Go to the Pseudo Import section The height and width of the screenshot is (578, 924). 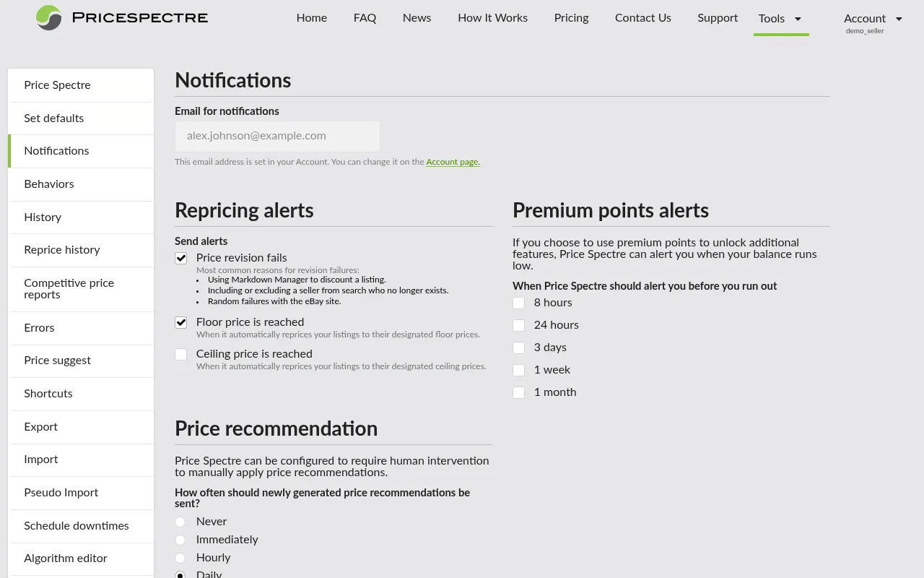click(61, 492)
